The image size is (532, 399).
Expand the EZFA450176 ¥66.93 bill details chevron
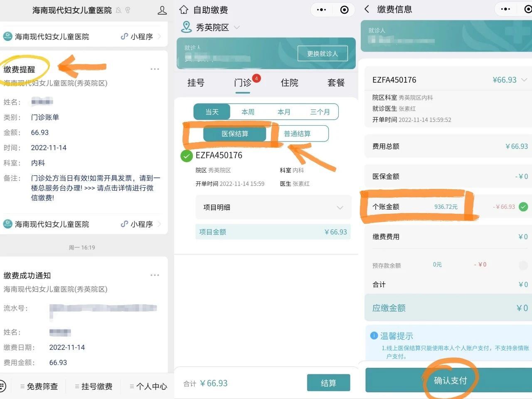524,80
